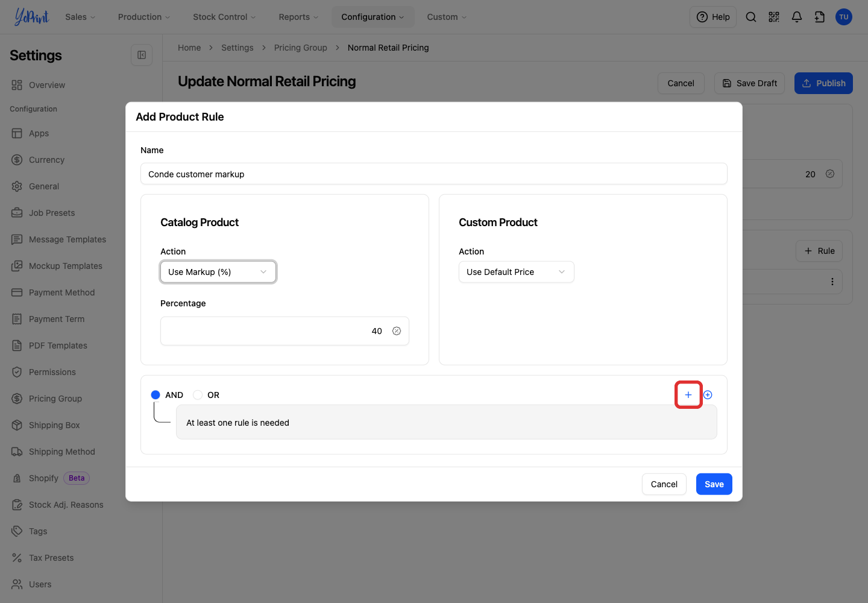Viewport: 868px width, 603px height.
Task: Expand the Production menu
Action: [144, 17]
